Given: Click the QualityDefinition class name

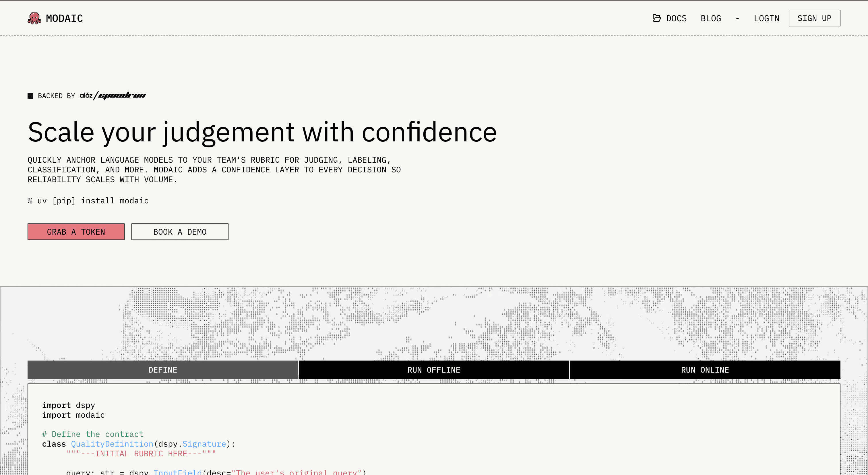Looking at the screenshot, I should pyautogui.click(x=112, y=444).
